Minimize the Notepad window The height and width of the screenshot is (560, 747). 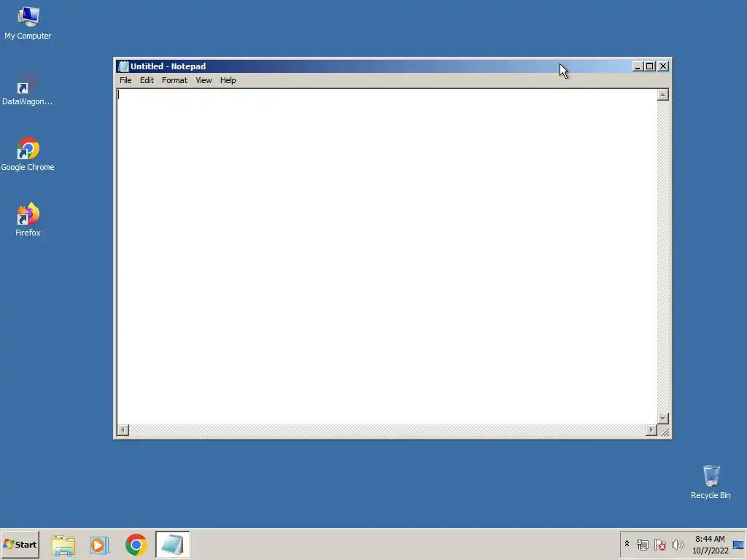coord(638,66)
